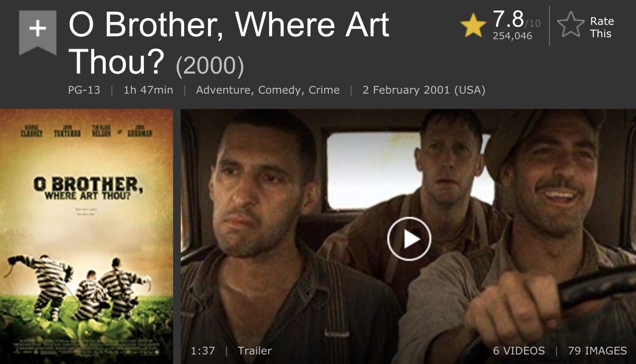Play the trailer using the circular play button
Screen dimensions: 636x364
[409, 239]
